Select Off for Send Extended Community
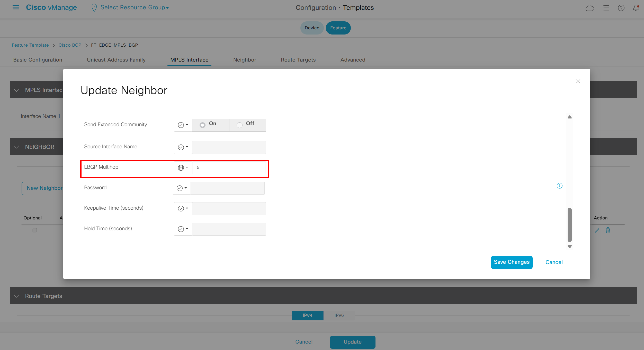 pyautogui.click(x=239, y=125)
